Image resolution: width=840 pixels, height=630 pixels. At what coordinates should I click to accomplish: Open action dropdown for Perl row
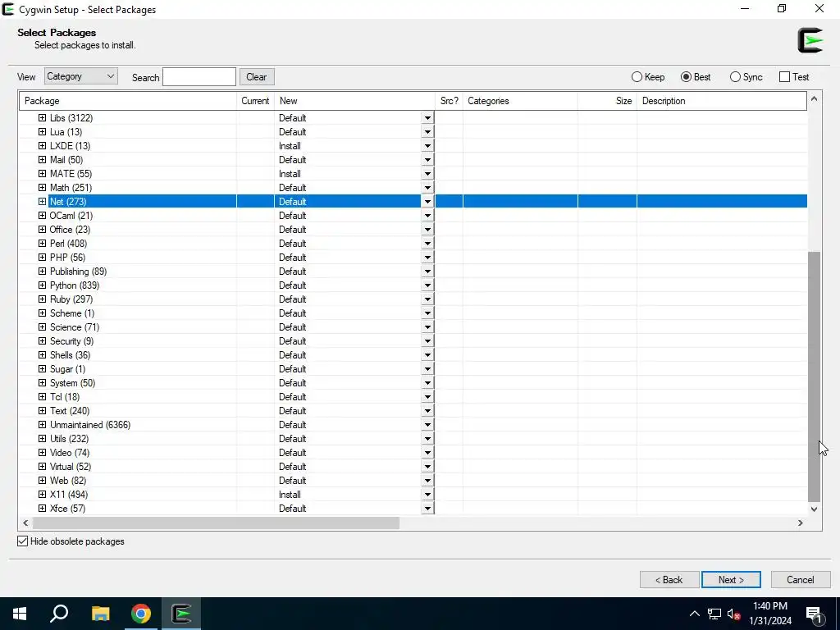427,243
